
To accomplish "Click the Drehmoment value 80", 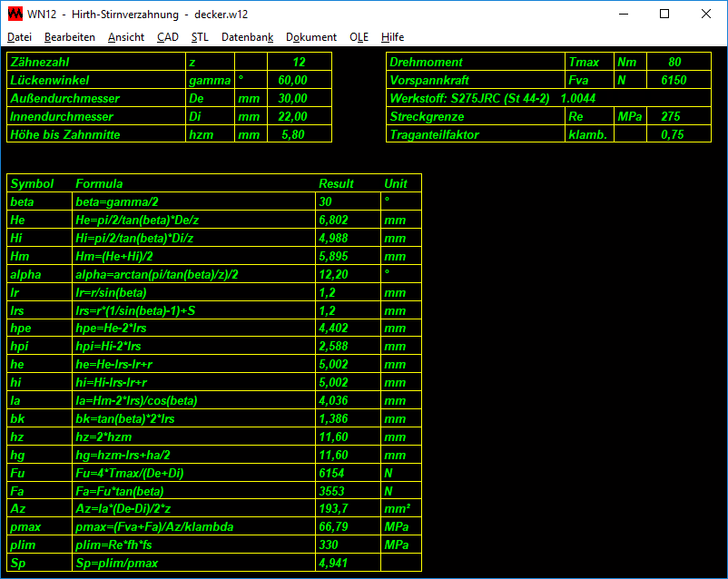I will 674,63.
